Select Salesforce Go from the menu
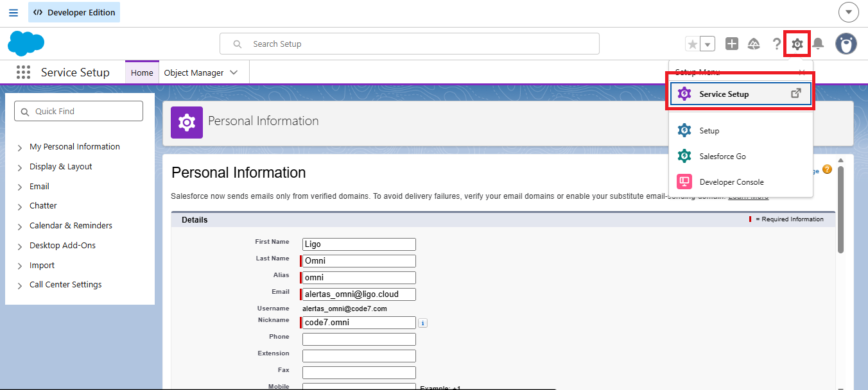 pos(741,156)
